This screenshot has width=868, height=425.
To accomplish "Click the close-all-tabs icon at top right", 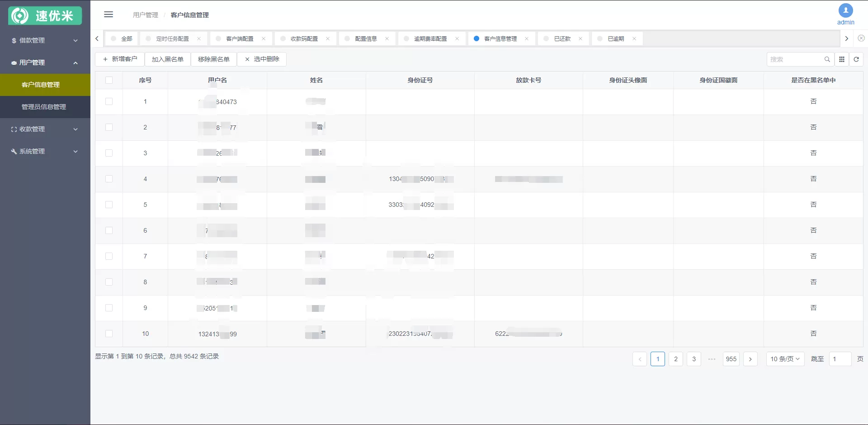I will 862,38.
